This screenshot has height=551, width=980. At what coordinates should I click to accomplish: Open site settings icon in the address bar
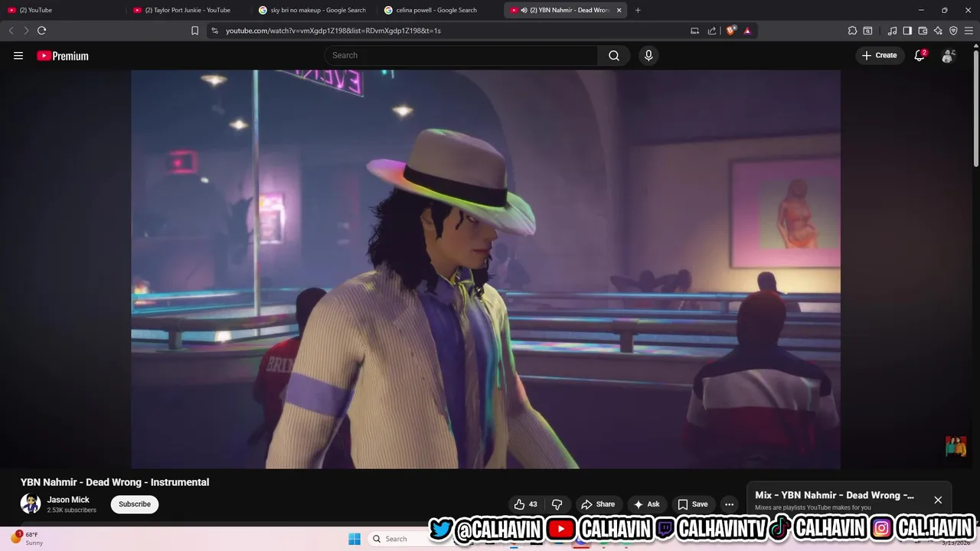pyautogui.click(x=214, y=31)
